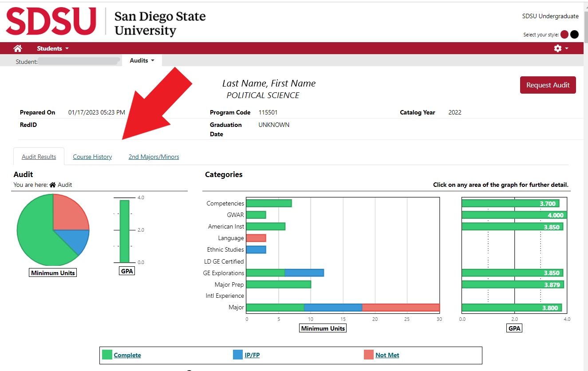This screenshot has width=588, height=371.
Task: Click the Minimum Units label under bar chart
Action: coord(323,328)
